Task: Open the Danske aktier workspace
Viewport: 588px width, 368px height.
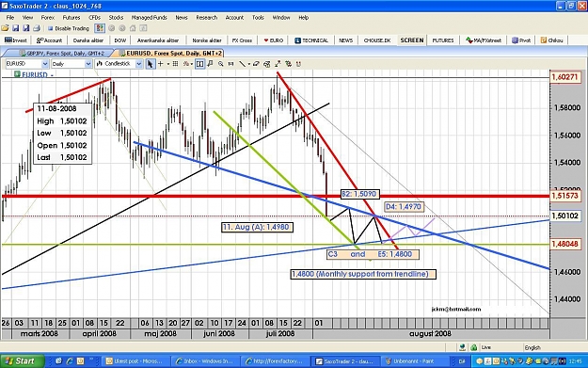Action: (88, 40)
